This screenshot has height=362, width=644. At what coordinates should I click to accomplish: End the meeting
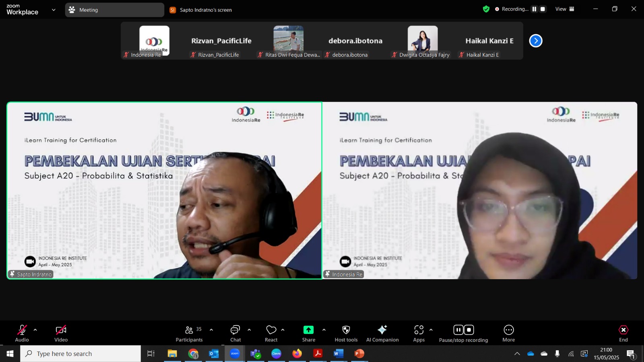623,333
